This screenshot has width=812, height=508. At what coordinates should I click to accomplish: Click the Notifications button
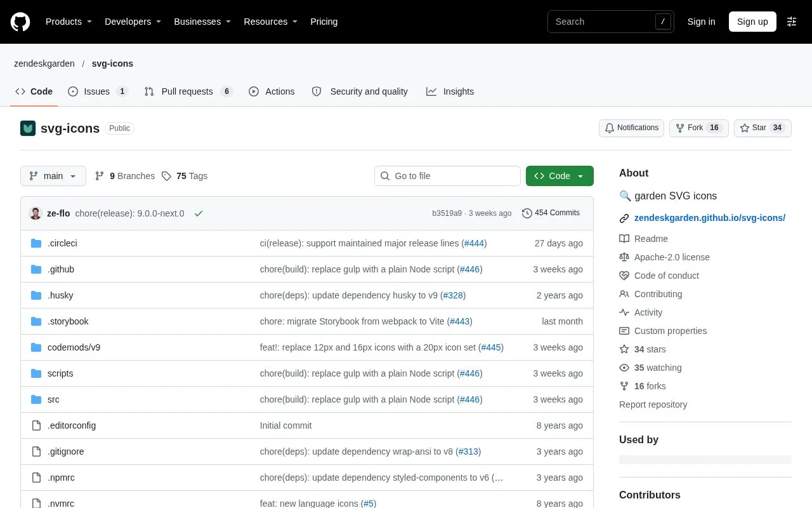pyautogui.click(x=631, y=128)
